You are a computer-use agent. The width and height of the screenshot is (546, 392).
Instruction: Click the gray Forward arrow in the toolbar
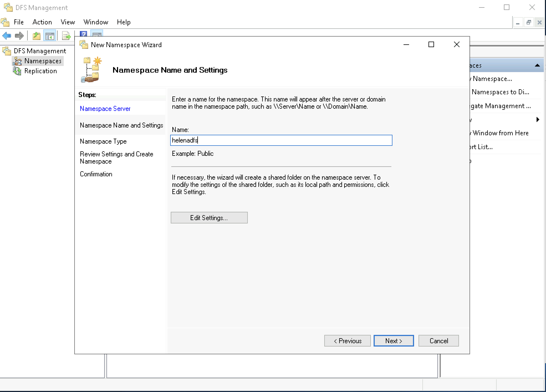point(19,35)
